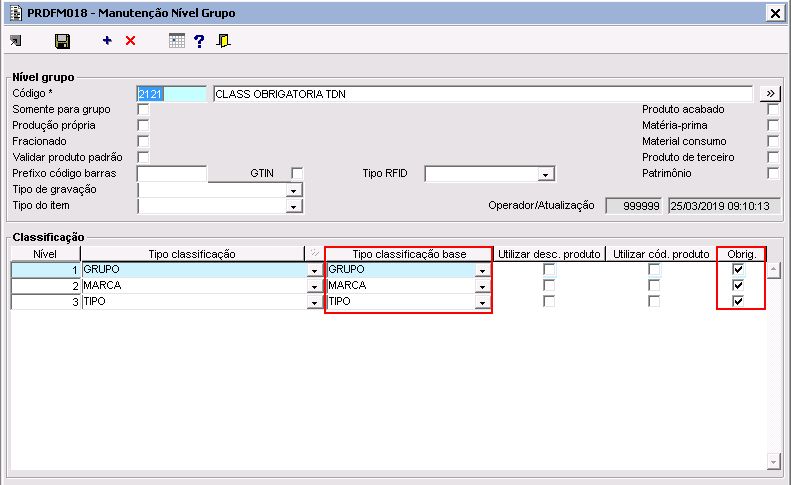
Task: Check Utilizar desc. produto for TIPO row
Action: point(549,302)
